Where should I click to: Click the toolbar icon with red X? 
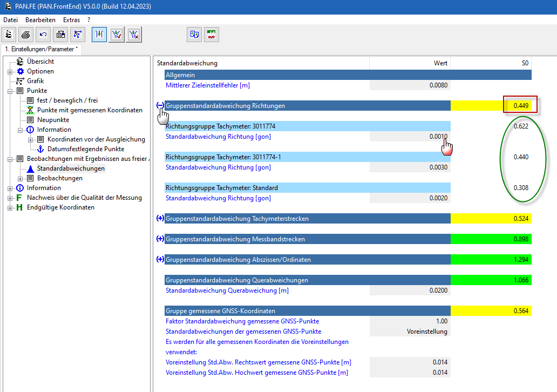point(134,34)
